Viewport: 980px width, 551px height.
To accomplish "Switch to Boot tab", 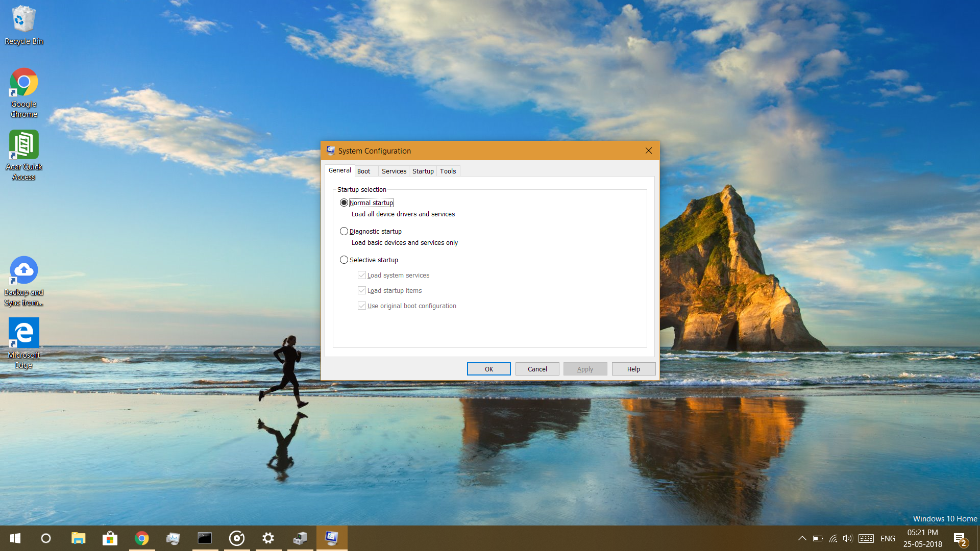I will (363, 171).
